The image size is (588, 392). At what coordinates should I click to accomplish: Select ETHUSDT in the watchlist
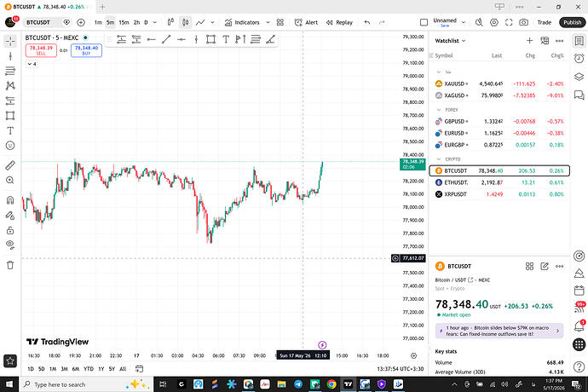[499, 182]
